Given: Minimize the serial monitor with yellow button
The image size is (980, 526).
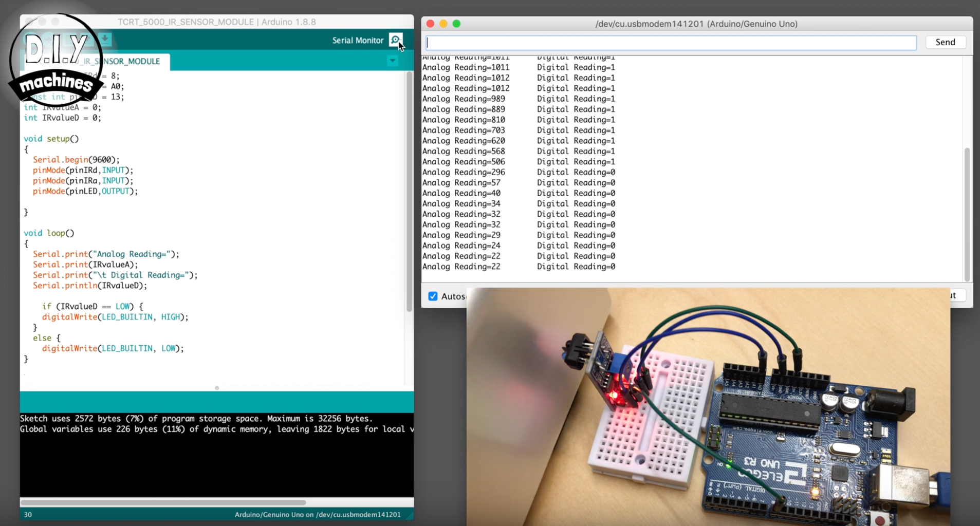Looking at the screenshot, I should [443, 24].
